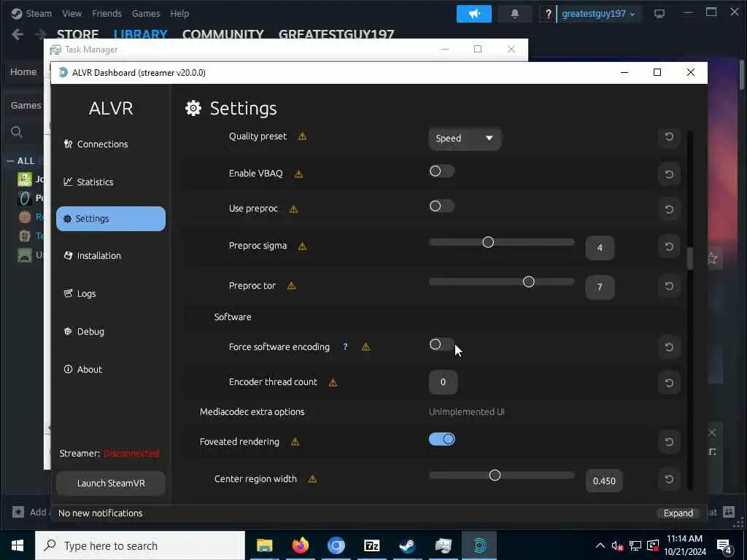Screen dimensions: 747x560
Task: Open the View menu in Steam window
Action: point(71,13)
